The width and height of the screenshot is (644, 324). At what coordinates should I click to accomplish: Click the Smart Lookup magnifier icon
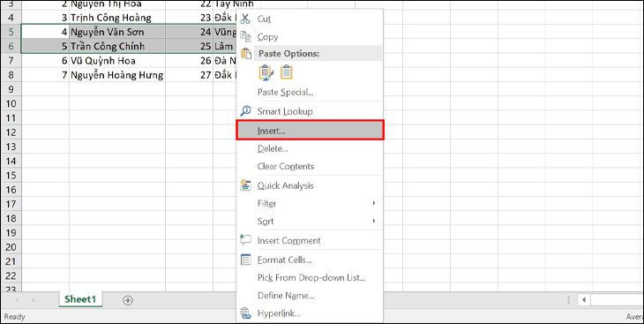pyautogui.click(x=245, y=111)
